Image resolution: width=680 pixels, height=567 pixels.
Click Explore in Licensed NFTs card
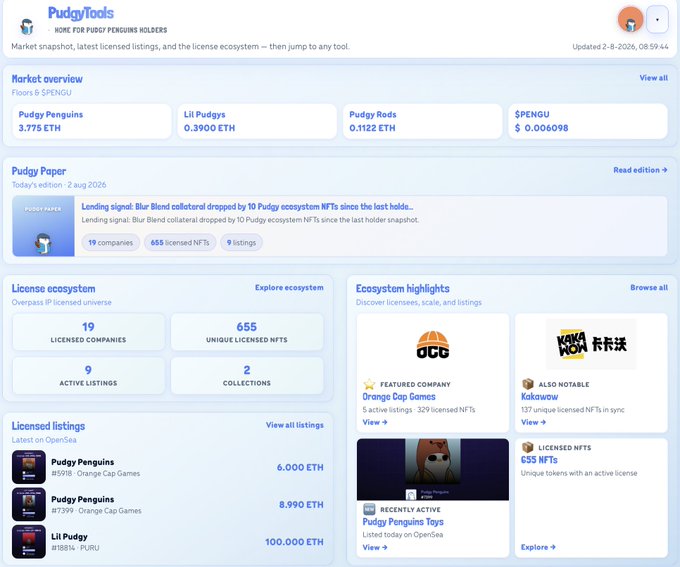coord(538,547)
